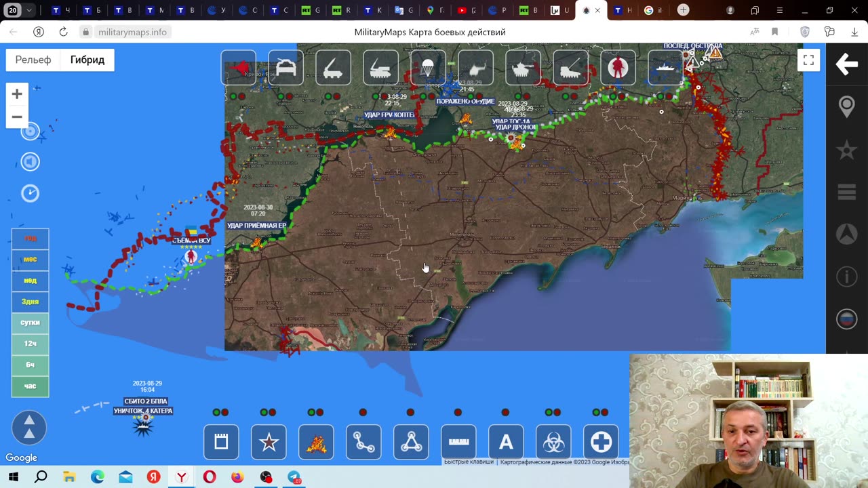The width and height of the screenshot is (868, 488).
Task: Bookmark this page in browser
Action: [x=775, y=32]
